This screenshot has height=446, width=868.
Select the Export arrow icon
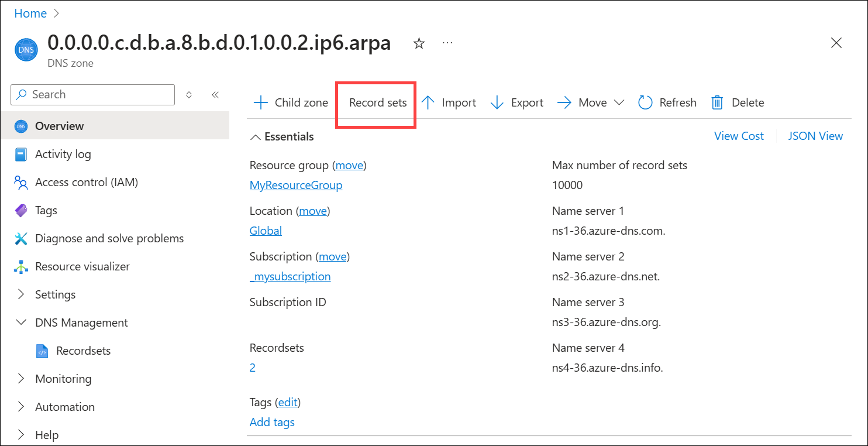tap(497, 102)
